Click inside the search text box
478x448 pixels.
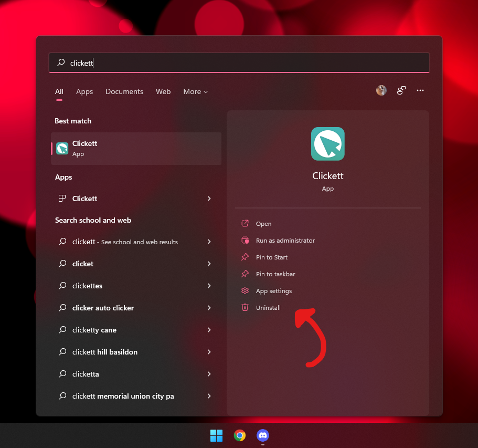point(239,62)
